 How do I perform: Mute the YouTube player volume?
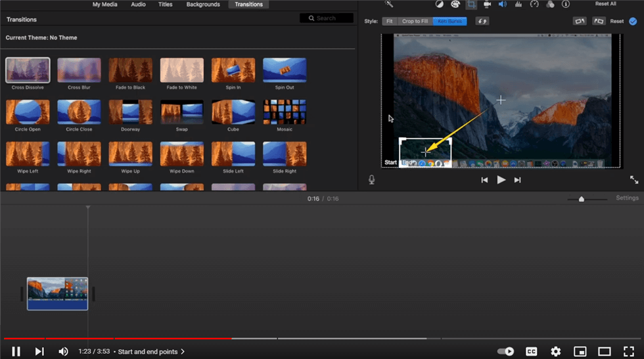coord(63,352)
